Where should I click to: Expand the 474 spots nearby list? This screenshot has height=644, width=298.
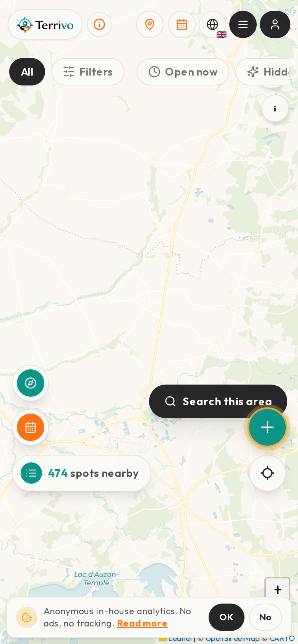pyautogui.click(x=82, y=473)
